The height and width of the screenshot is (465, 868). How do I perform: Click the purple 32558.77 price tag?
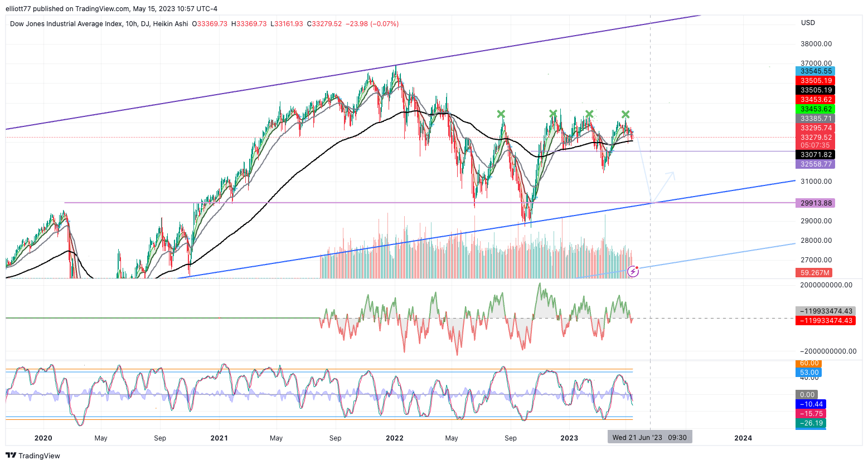click(x=815, y=164)
